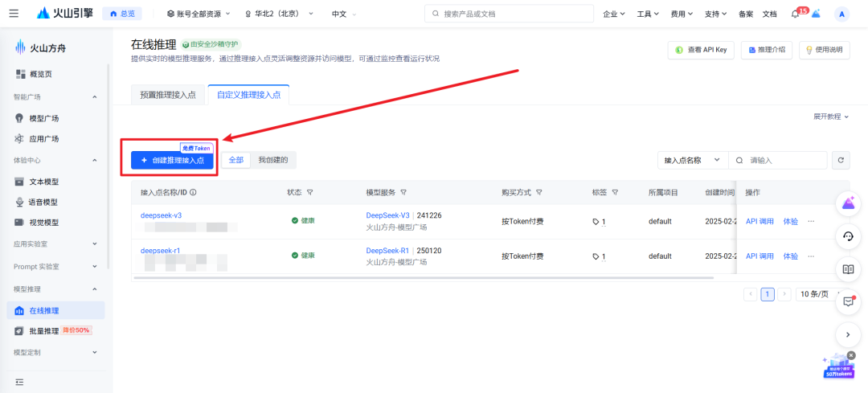868x393 pixels.
Task: Collapse the sidebar with the bottom icon
Action: pyautogui.click(x=19, y=382)
